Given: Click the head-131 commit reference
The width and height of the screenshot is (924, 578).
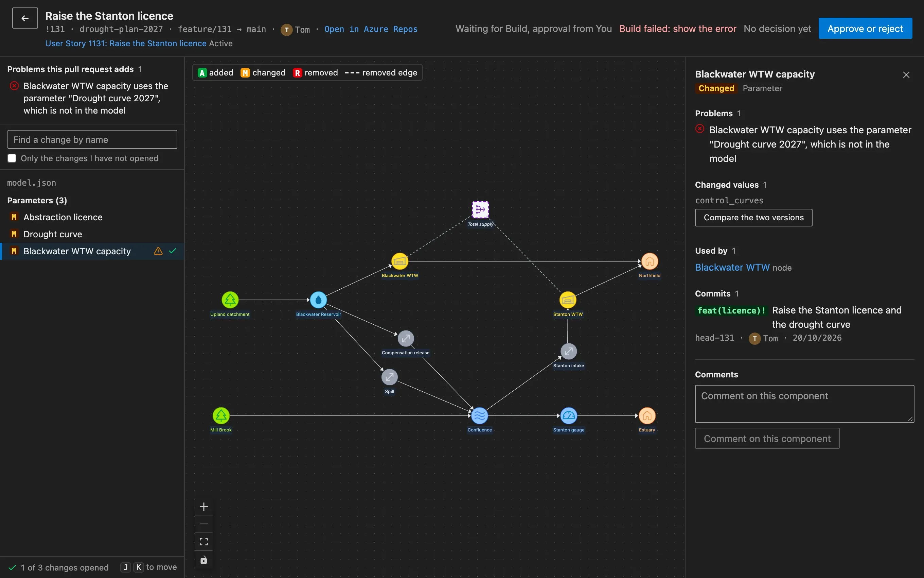Looking at the screenshot, I should pos(714,338).
